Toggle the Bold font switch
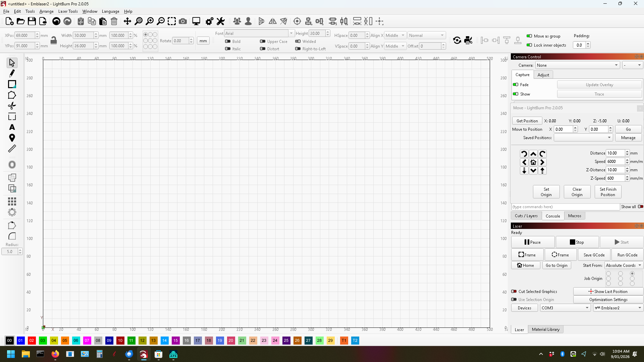Image resolution: width=644 pixels, height=362 pixels. [228, 41]
